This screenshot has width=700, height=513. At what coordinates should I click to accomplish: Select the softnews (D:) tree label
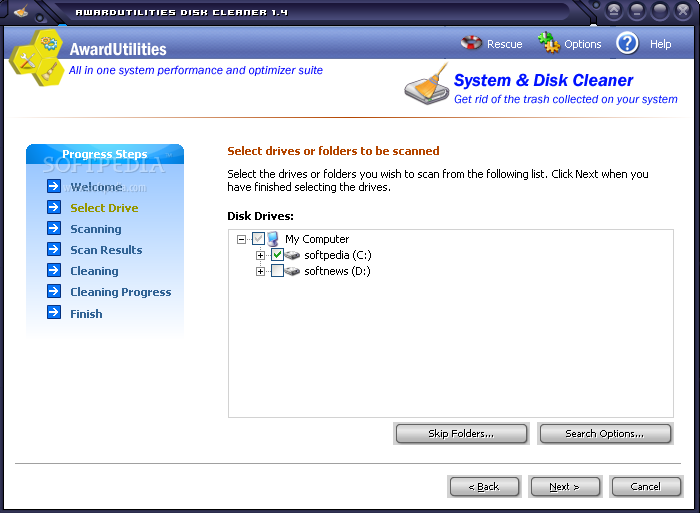coord(337,271)
